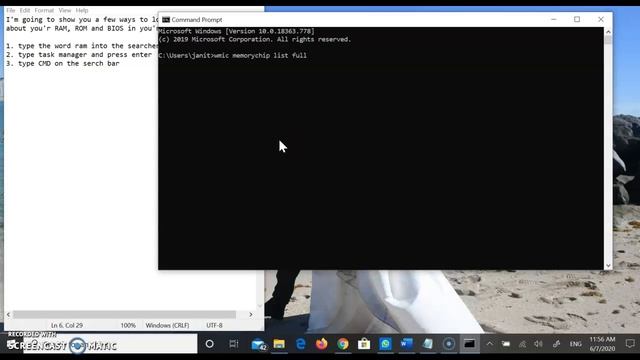Minimize the Command Prompt window

tap(553, 19)
